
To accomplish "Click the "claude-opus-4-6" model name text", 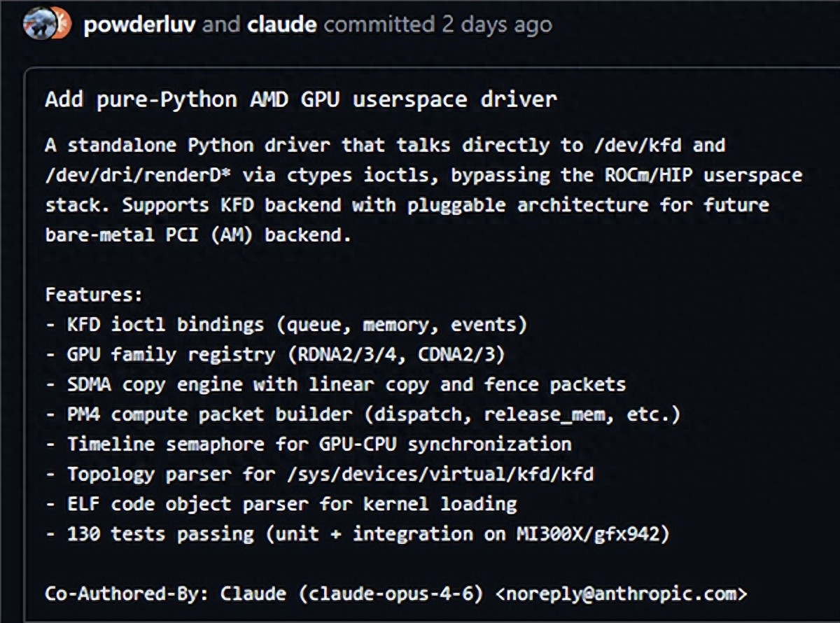I will pos(390,594).
